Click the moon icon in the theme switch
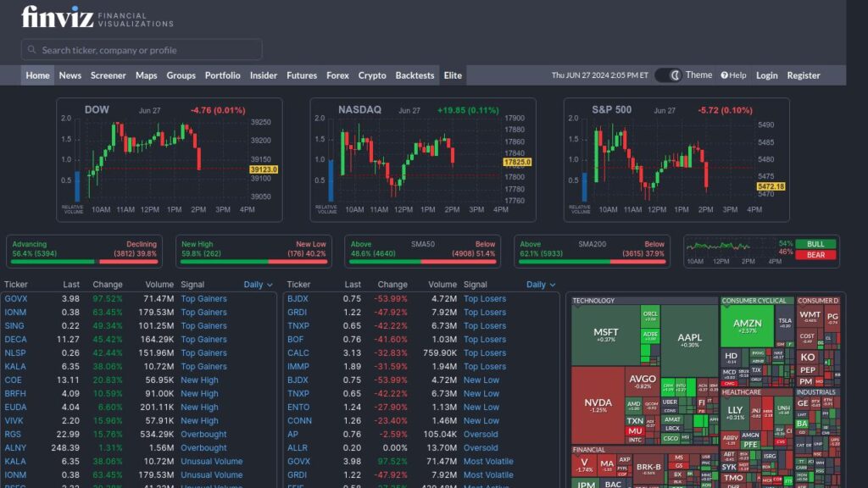 (674, 75)
